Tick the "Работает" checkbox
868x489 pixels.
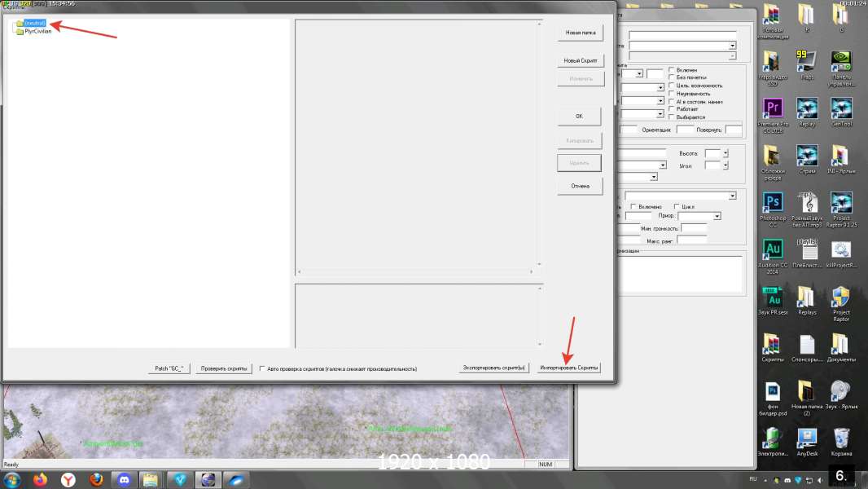point(672,109)
